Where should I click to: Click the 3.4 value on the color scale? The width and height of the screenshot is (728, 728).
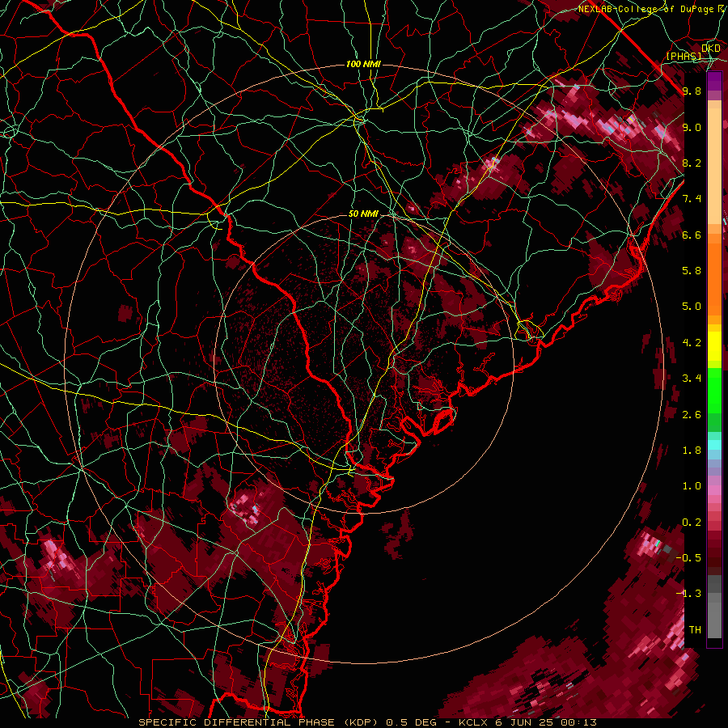(692, 379)
